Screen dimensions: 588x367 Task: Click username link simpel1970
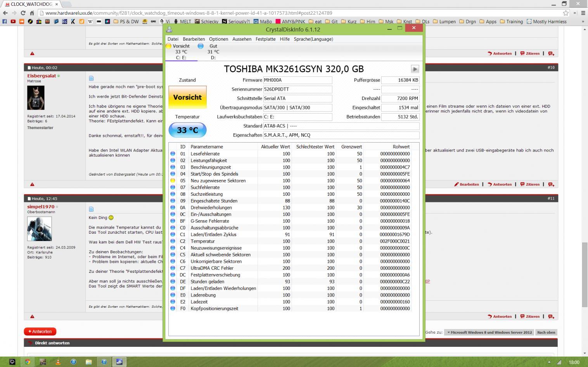tap(41, 207)
